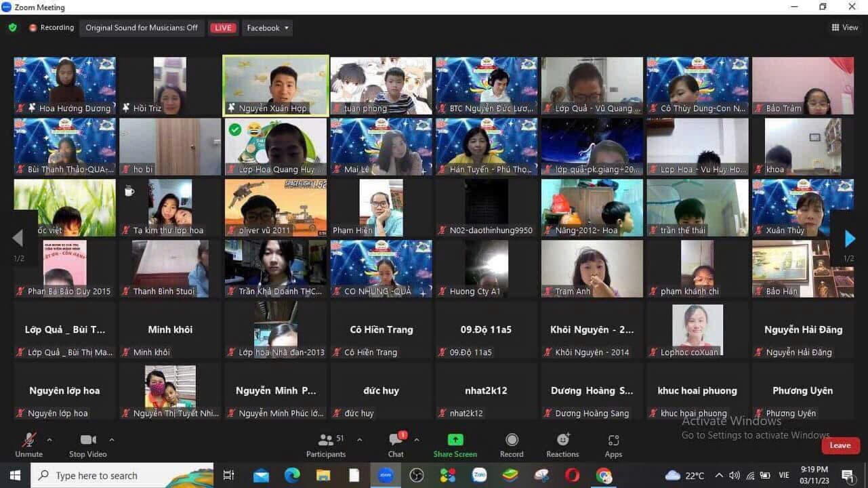The width and height of the screenshot is (868, 488).
Task: Open the Facebook live stream dropdown
Action: (x=268, y=28)
